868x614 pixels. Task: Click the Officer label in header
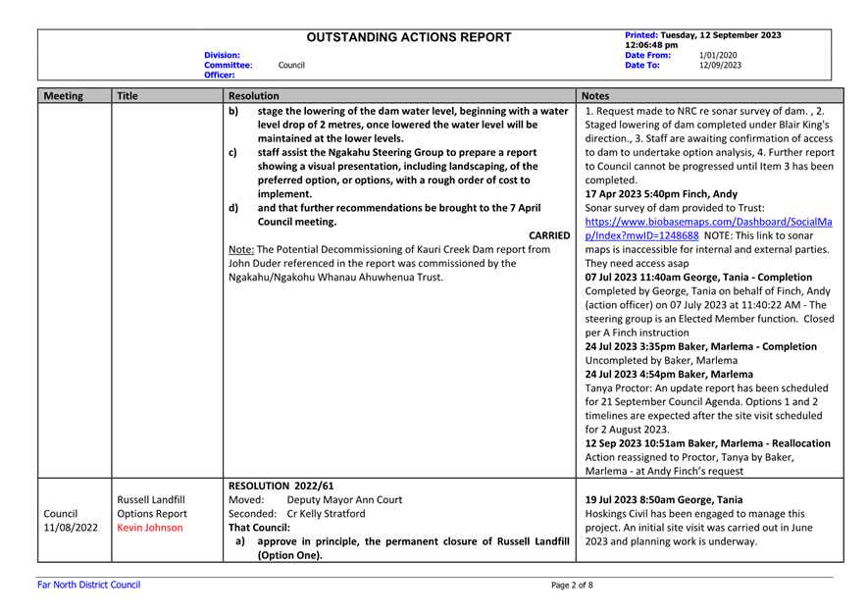[220, 75]
